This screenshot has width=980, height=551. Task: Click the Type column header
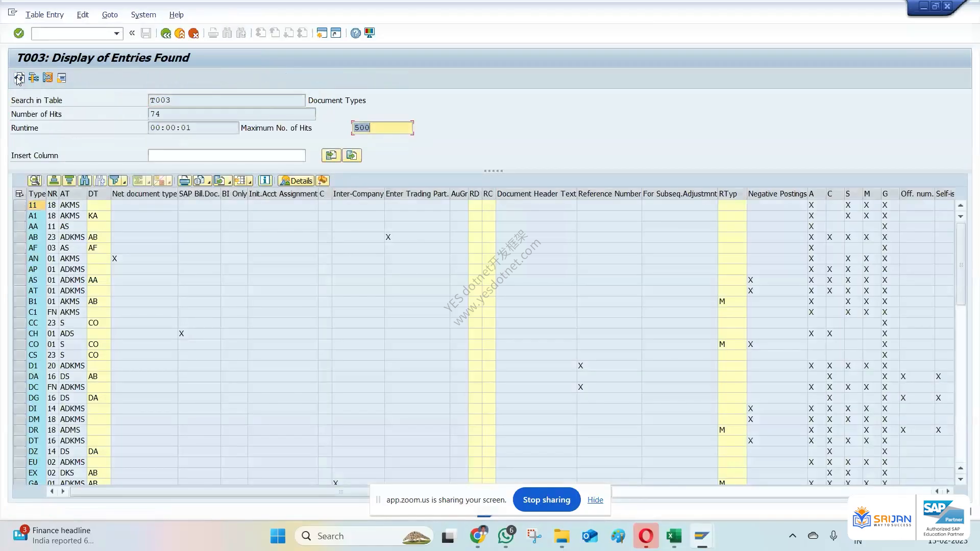[37, 194]
